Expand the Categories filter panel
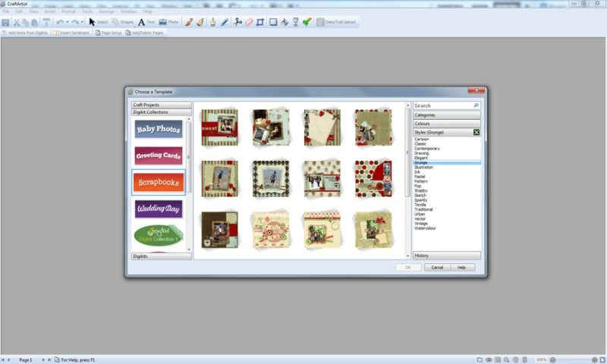 pyautogui.click(x=447, y=115)
